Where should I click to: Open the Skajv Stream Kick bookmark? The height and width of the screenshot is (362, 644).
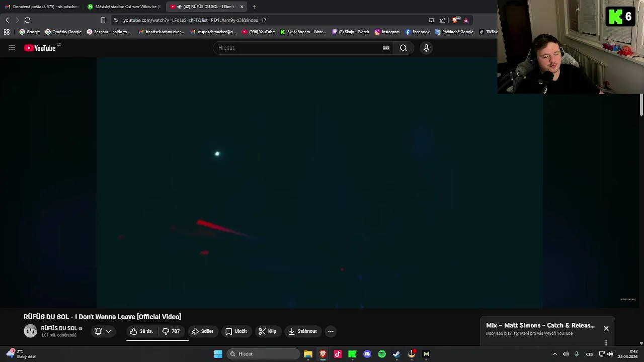pos(303,32)
